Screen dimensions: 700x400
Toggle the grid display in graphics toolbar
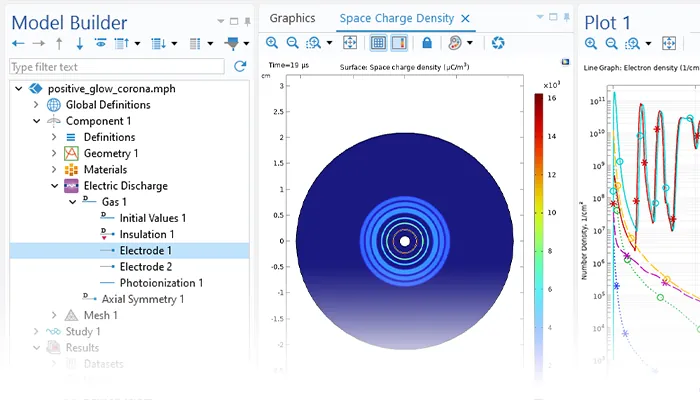pos(379,43)
